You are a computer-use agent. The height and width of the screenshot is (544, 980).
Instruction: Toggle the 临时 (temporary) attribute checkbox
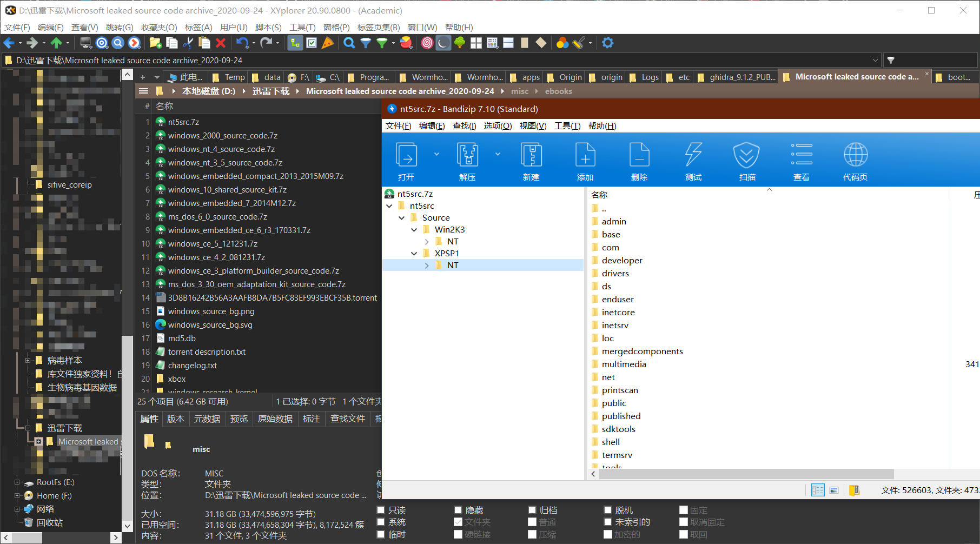tap(381, 534)
